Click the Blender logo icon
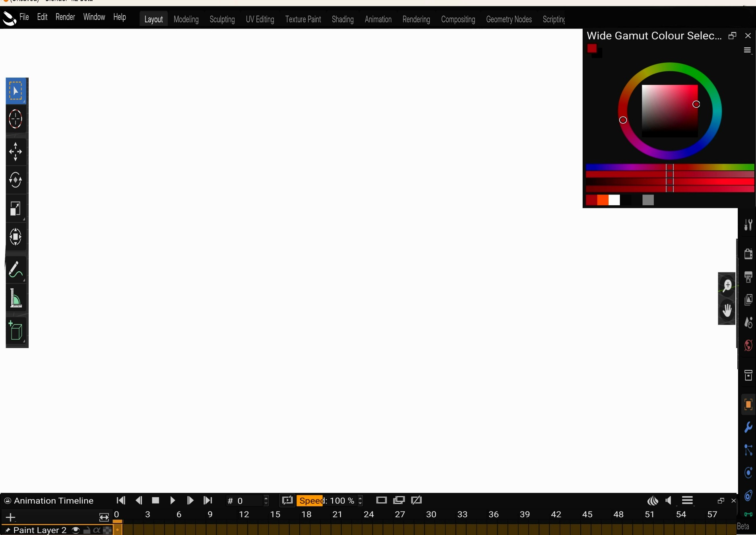This screenshot has height=535, width=756. tap(9, 18)
